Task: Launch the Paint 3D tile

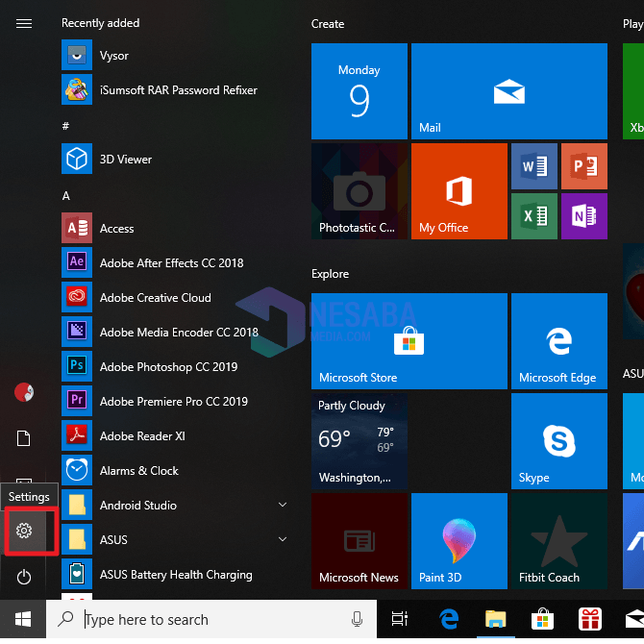Action: tap(459, 541)
